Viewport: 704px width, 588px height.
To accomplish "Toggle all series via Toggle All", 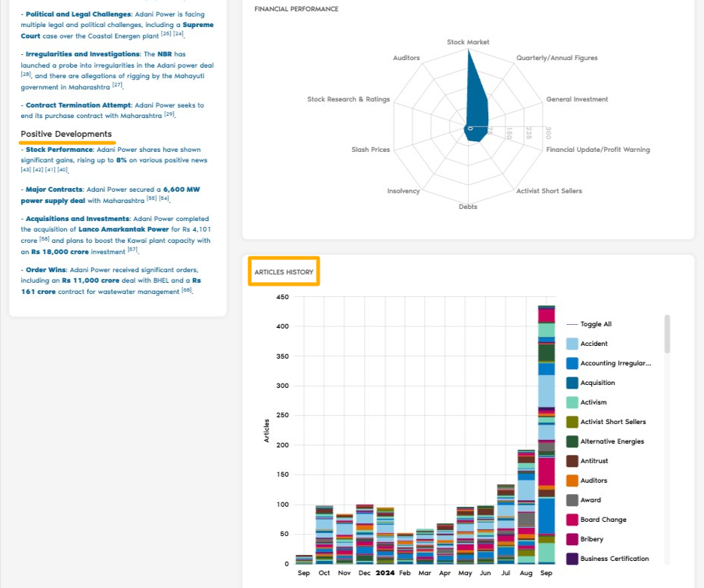I will [x=596, y=324].
